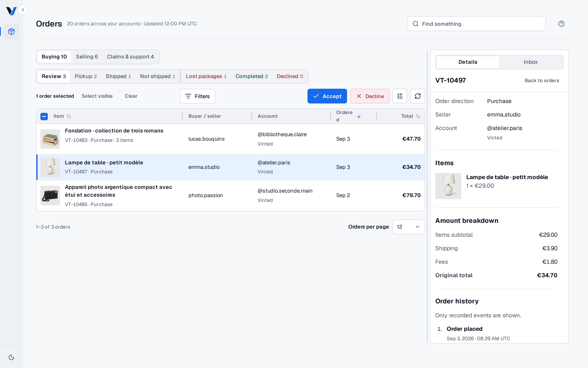
Task: Open the lamp thumbnail in Items section
Action: (x=448, y=186)
